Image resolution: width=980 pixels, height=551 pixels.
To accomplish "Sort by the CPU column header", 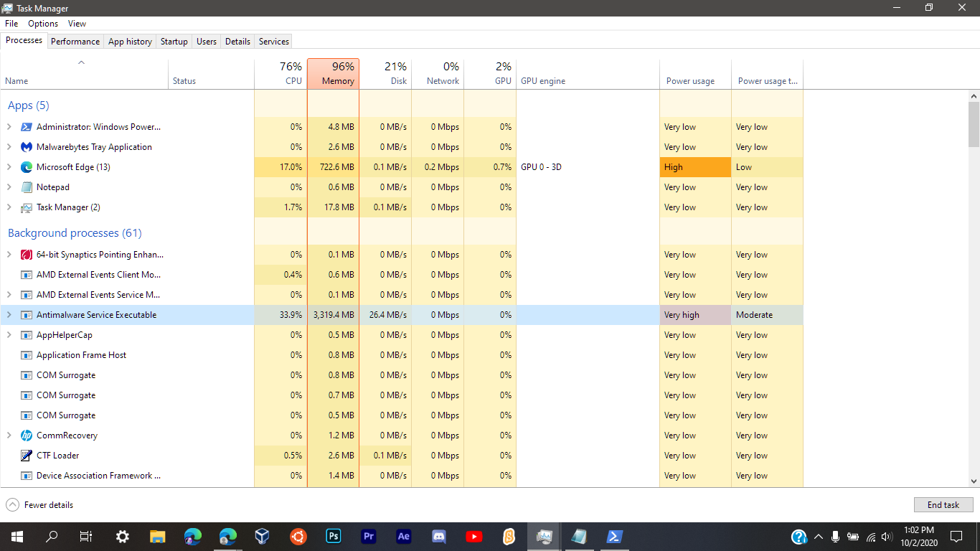I will point(281,73).
